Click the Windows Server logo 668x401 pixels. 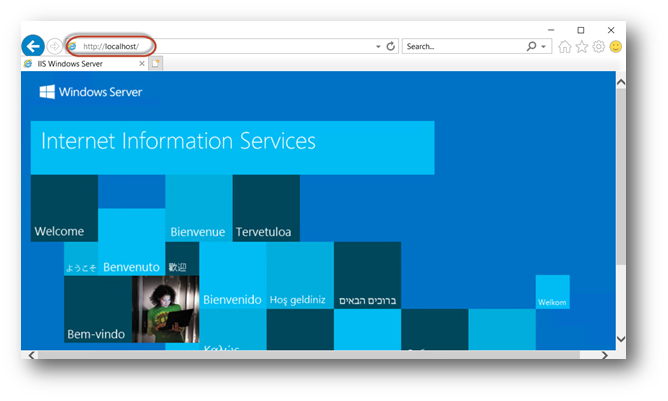(x=91, y=93)
